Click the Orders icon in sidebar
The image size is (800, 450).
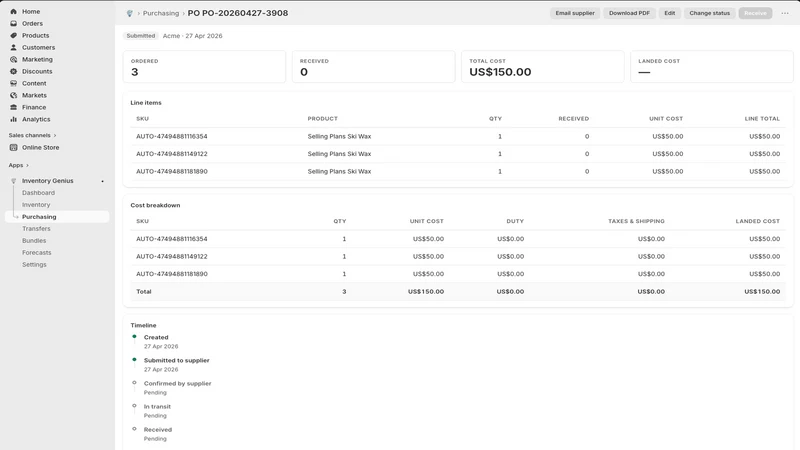pos(13,23)
